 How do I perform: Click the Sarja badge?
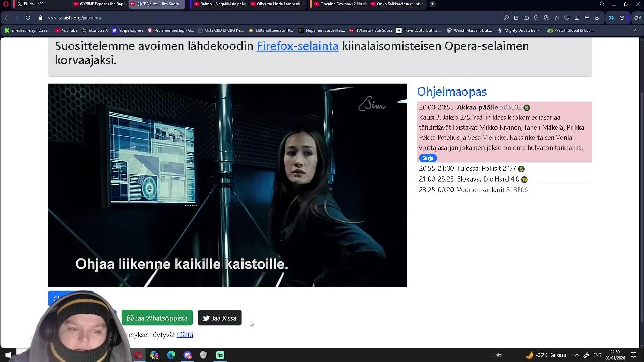[x=428, y=158]
